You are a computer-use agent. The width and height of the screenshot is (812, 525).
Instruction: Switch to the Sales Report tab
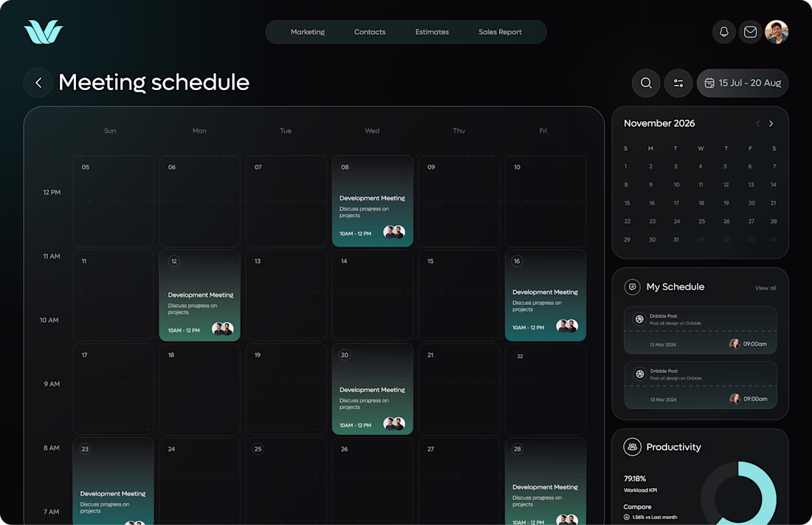[x=500, y=32]
